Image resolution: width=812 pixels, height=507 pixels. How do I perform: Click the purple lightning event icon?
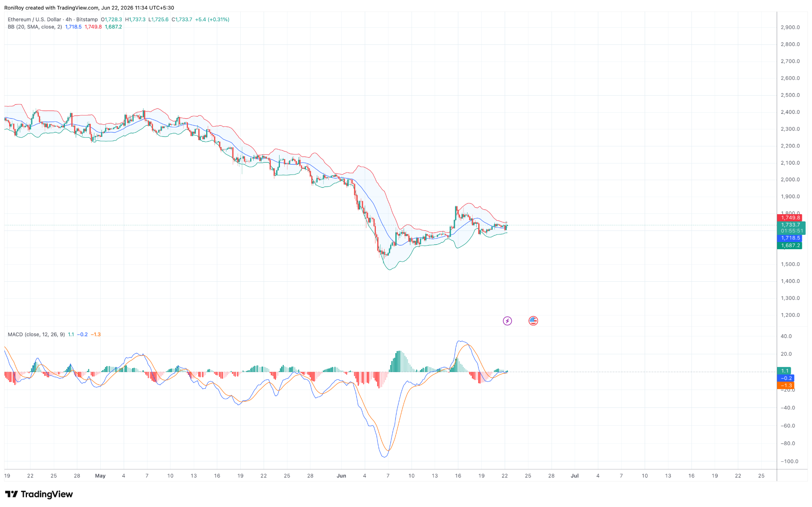pyautogui.click(x=507, y=321)
